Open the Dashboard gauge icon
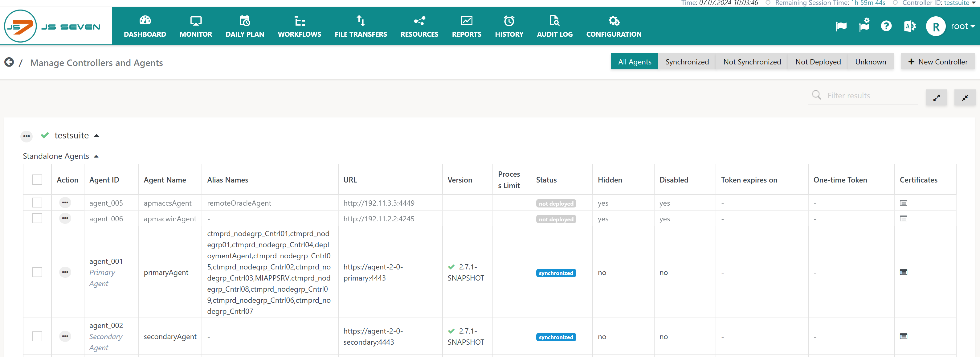This screenshot has width=980, height=357. [x=145, y=20]
